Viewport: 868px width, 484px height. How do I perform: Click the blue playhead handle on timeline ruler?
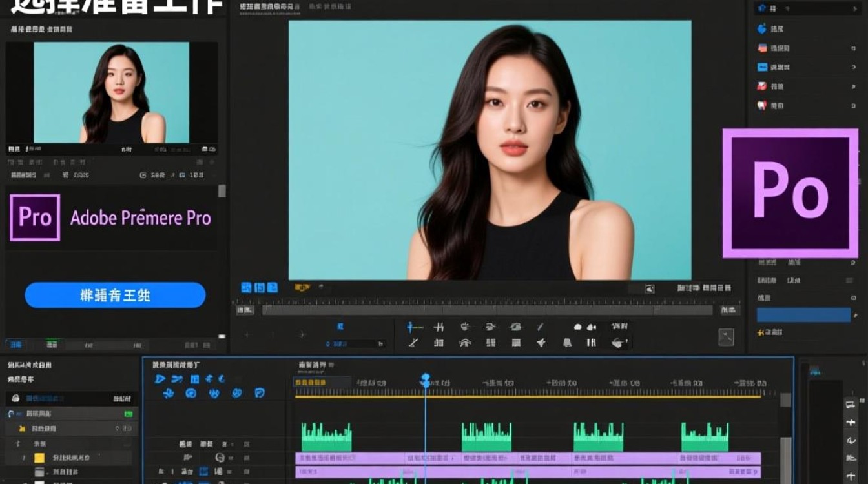425,381
